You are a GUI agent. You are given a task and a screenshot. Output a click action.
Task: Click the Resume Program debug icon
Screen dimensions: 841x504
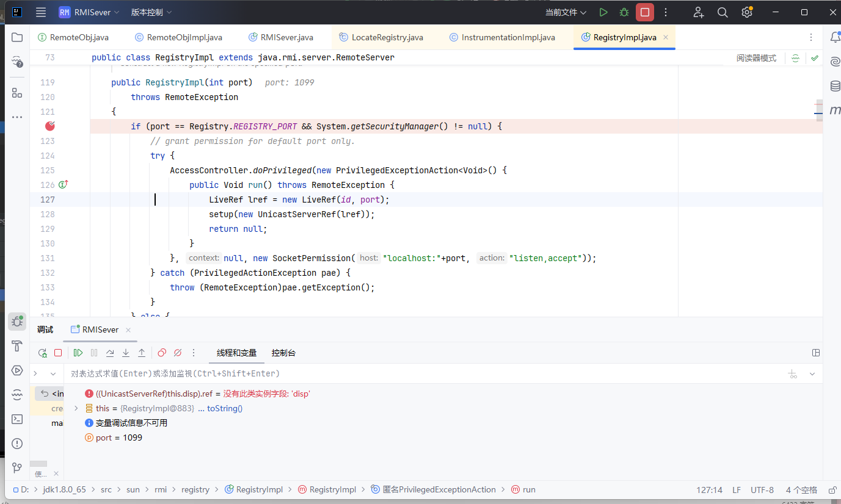click(78, 353)
